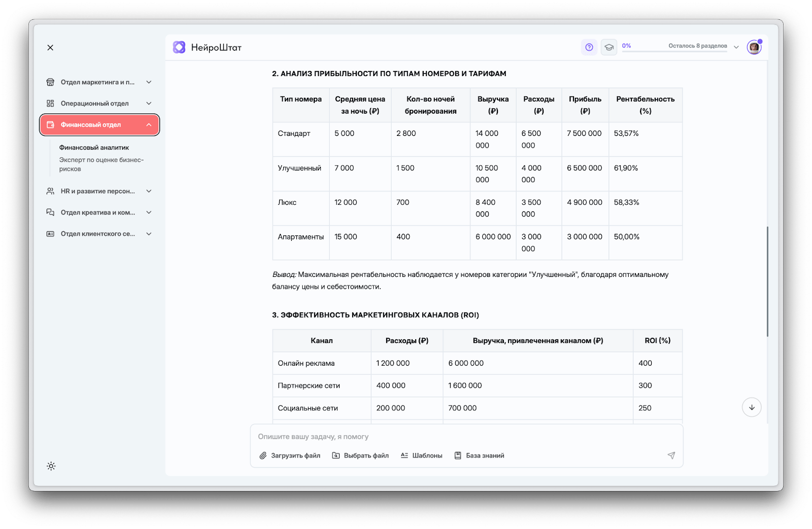The width and height of the screenshot is (812, 529).
Task: Open the user profile avatar
Action: coord(754,47)
